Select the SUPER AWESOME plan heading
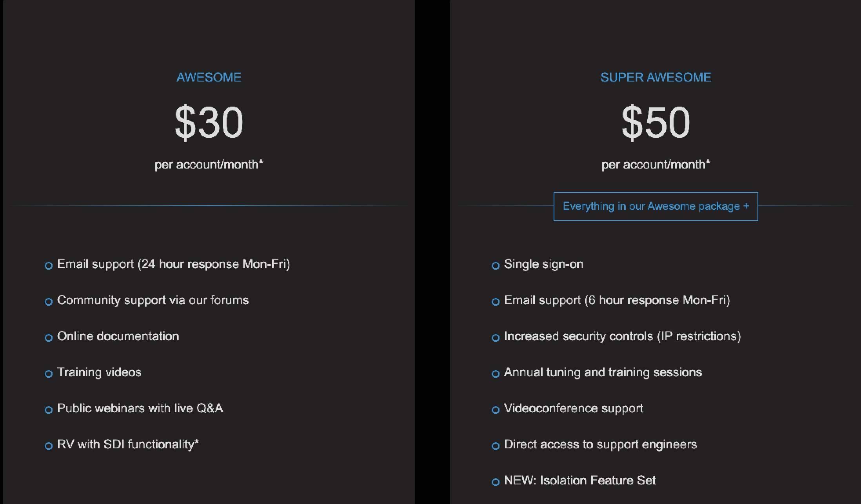Screen dimensions: 861x504 tap(656, 77)
